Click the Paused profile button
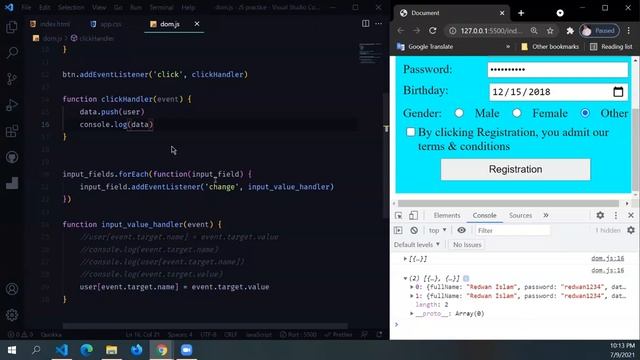The image size is (640, 360). tap(599, 31)
